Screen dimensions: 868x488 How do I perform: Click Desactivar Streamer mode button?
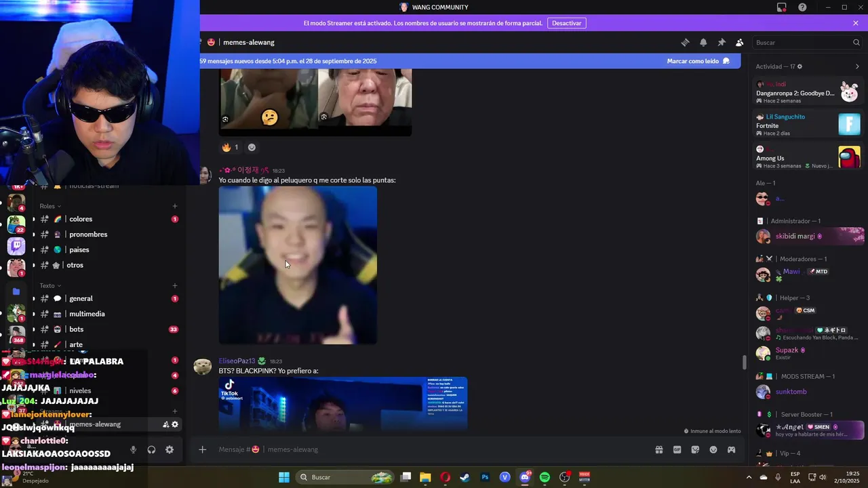[566, 23]
